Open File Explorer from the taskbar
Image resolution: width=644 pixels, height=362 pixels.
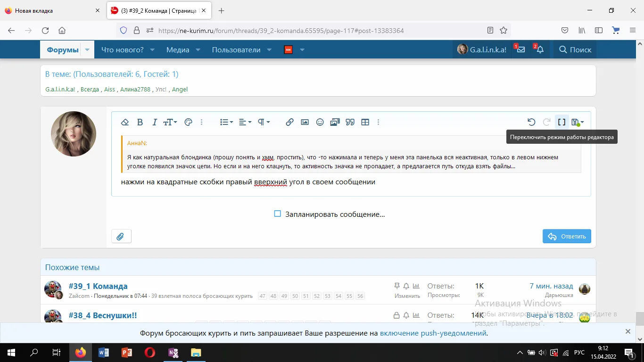196,352
